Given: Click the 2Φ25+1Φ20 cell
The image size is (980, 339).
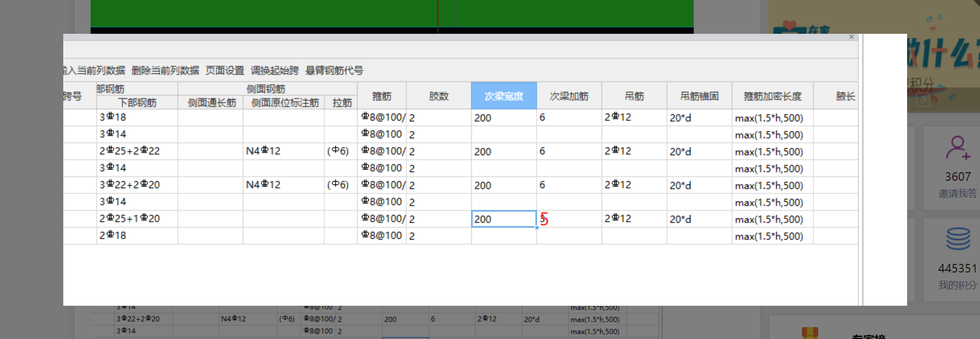Looking at the screenshot, I should (x=137, y=219).
